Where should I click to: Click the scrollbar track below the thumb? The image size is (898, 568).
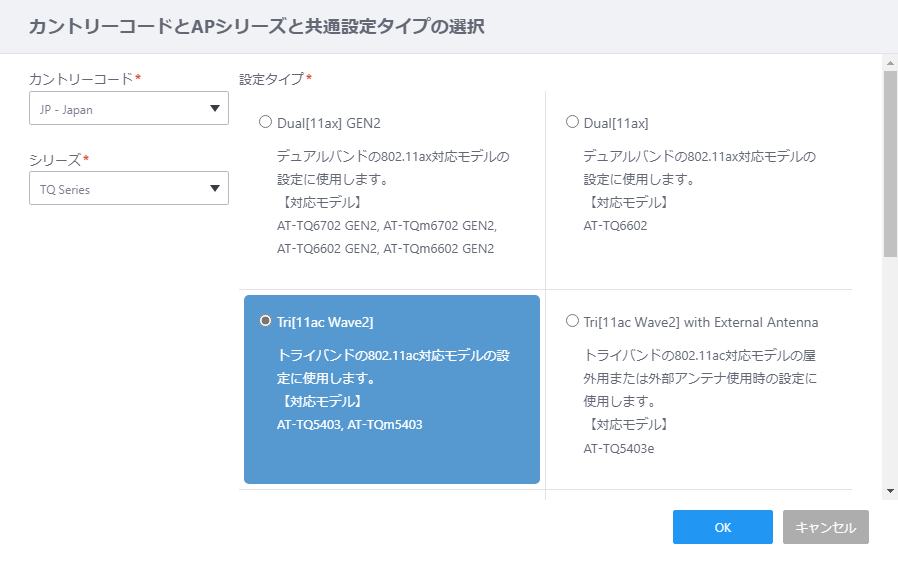pyautogui.click(x=890, y=370)
